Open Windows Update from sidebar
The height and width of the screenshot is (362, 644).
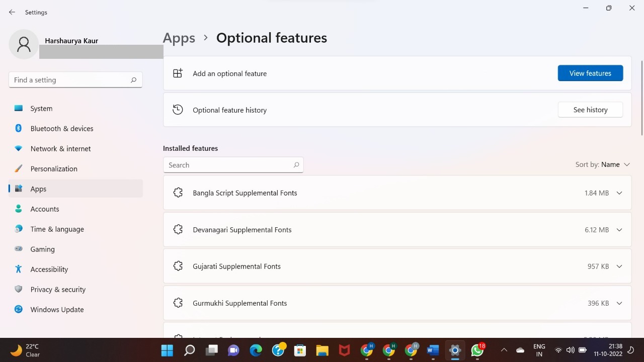click(x=57, y=309)
